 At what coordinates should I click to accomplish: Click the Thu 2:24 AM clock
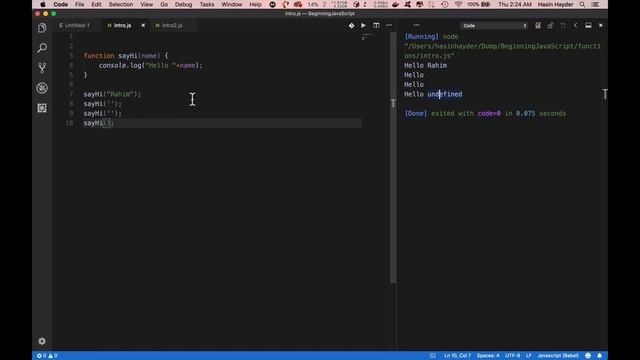(515, 4)
